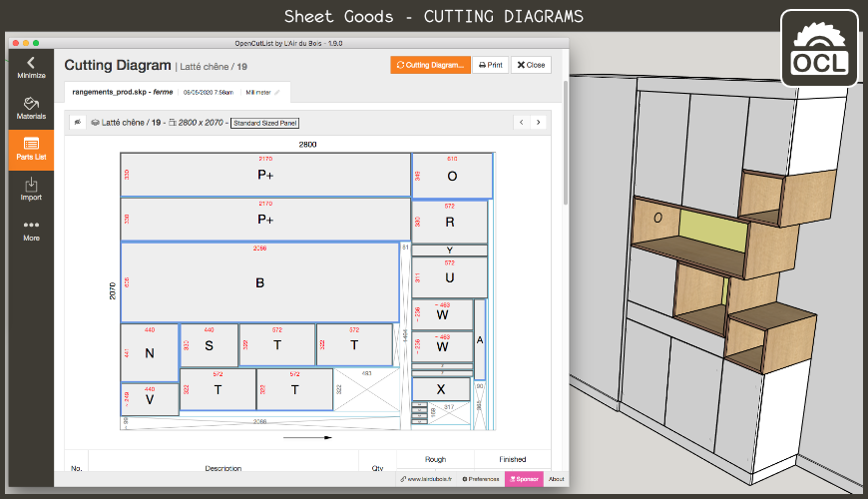Select the yellow-green back panel in the model

coord(713,231)
